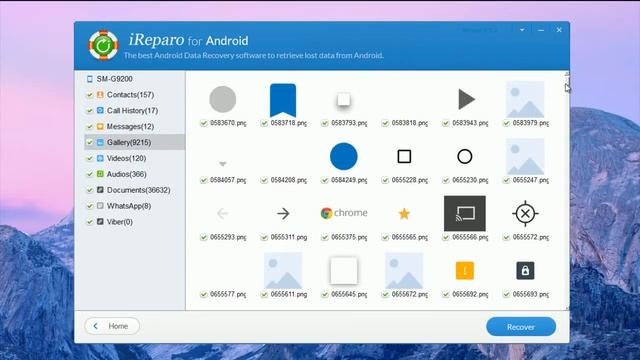Open the WhatsApp(8) category
This screenshot has width=640, height=360.
tap(129, 206)
